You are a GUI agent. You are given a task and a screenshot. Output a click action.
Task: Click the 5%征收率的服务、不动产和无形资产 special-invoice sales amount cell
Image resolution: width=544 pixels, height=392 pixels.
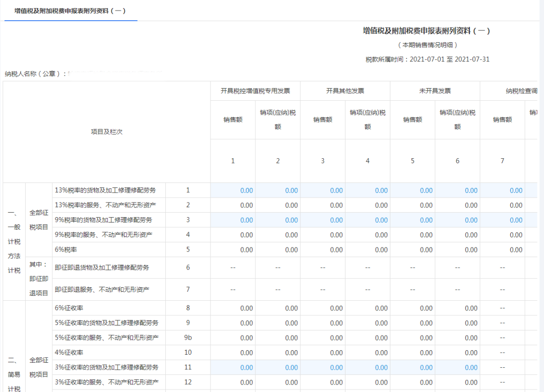point(233,338)
